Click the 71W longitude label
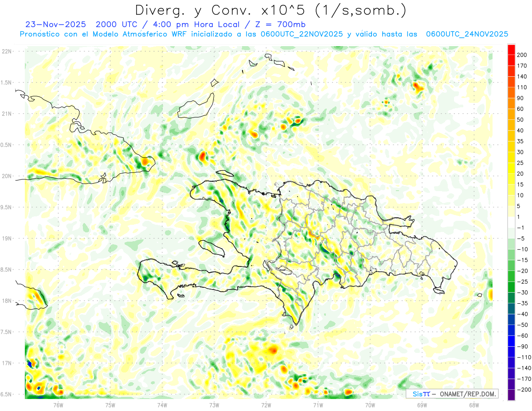 (318, 405)
